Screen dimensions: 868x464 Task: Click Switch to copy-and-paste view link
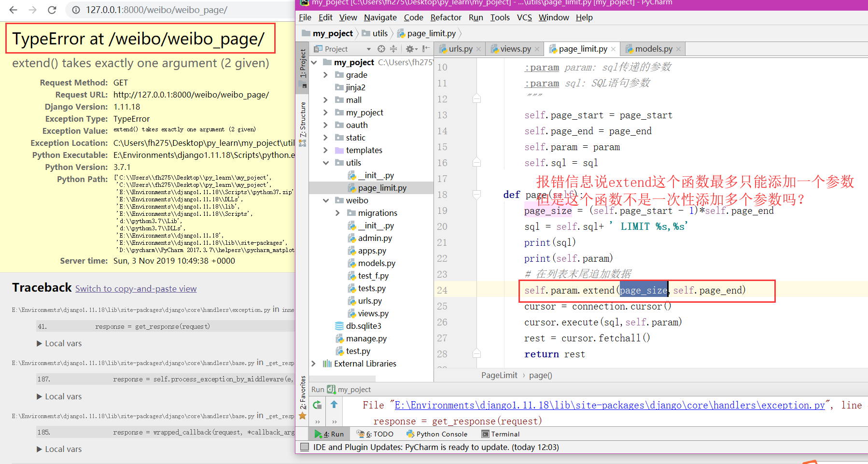click(136, 289)
